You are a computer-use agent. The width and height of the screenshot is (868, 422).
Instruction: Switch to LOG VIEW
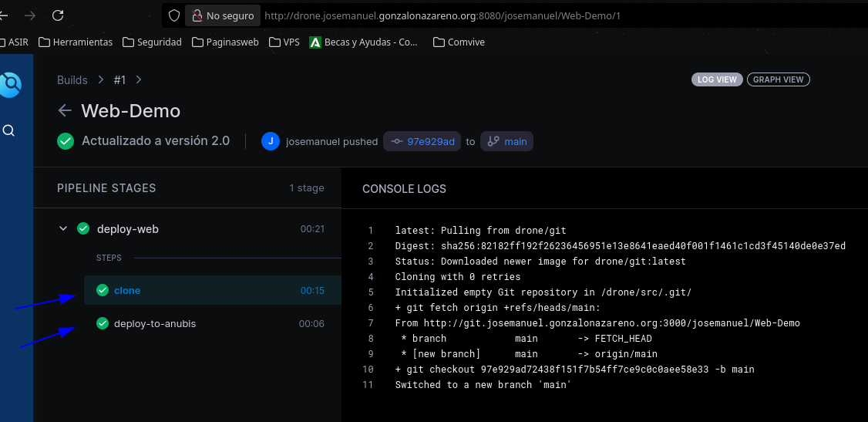(x=717, y=79)
